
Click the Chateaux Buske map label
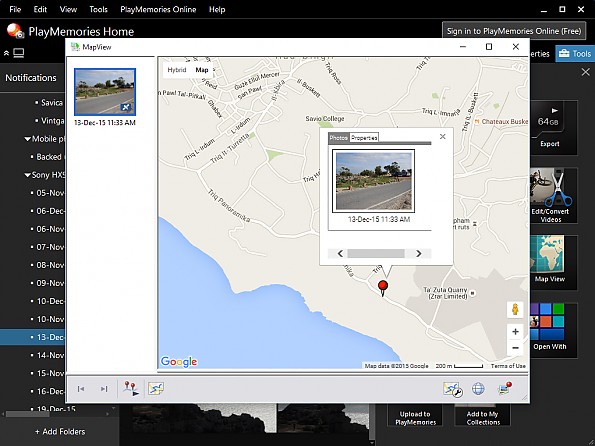pyautogui.click(x=504, y=122)
